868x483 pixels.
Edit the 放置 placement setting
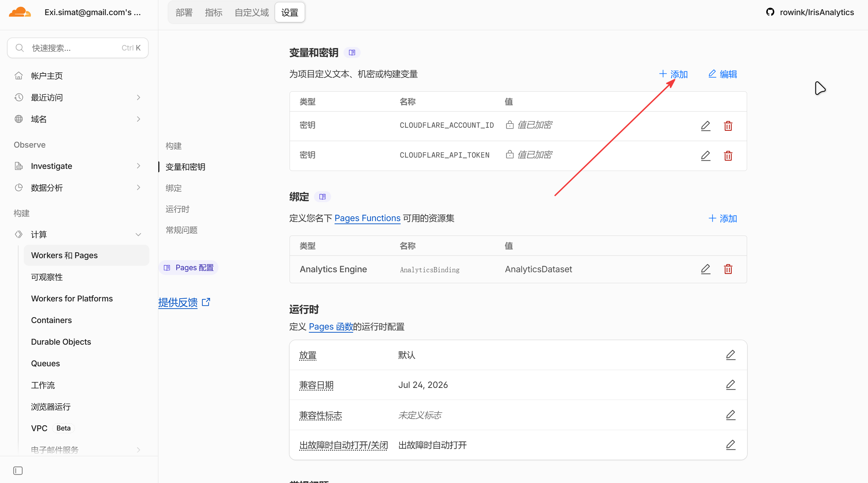tap(731, 355)
